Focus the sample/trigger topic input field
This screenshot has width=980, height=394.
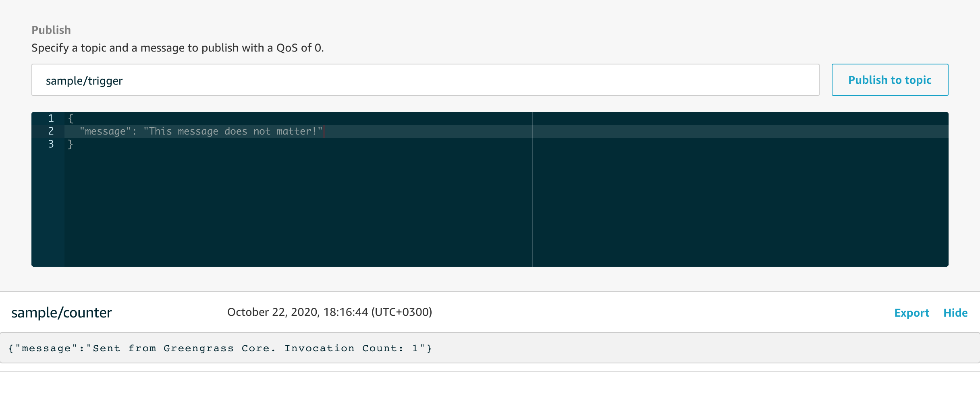(426, 80)
